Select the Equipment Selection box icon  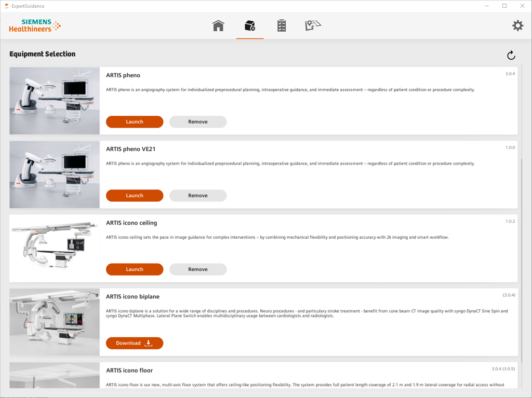(x=250, y=25)
